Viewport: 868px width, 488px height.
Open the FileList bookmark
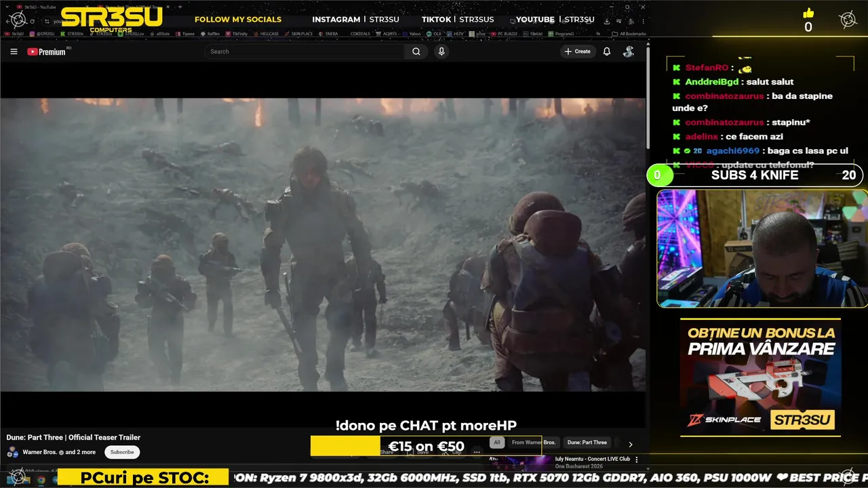pos(533,33)
